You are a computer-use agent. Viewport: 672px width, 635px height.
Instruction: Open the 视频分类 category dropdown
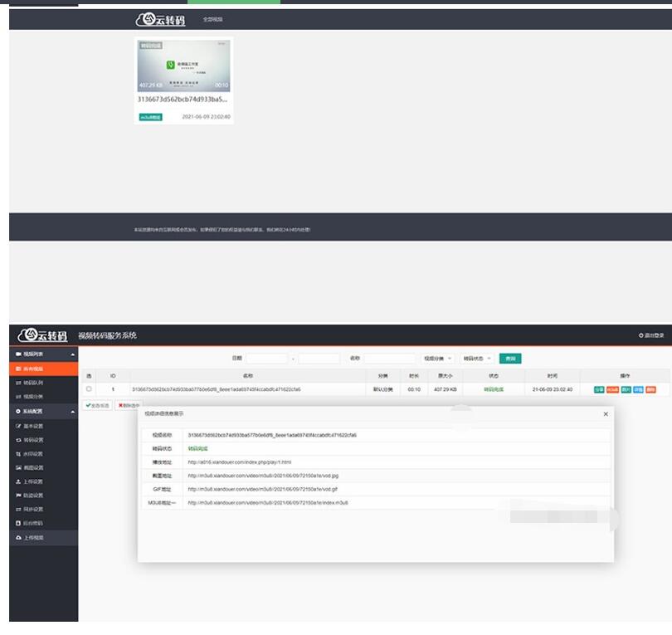(438, 359)
